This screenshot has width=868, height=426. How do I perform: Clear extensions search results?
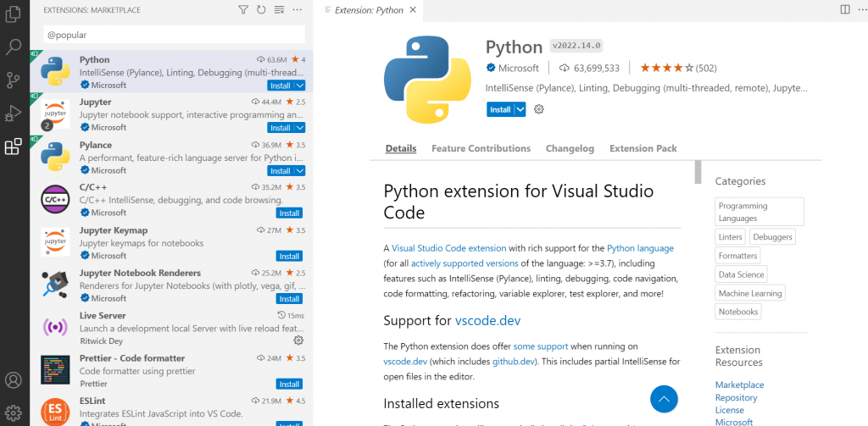[279, 10]
